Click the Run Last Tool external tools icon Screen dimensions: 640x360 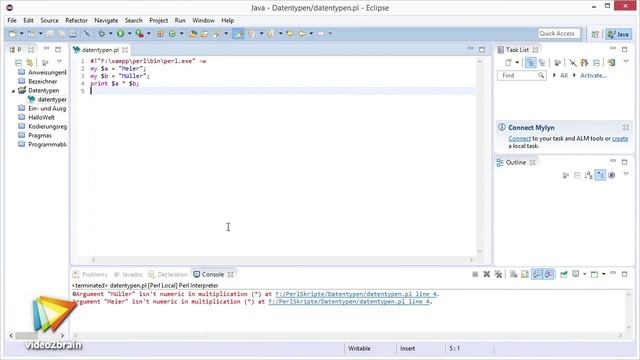(140, 33)
